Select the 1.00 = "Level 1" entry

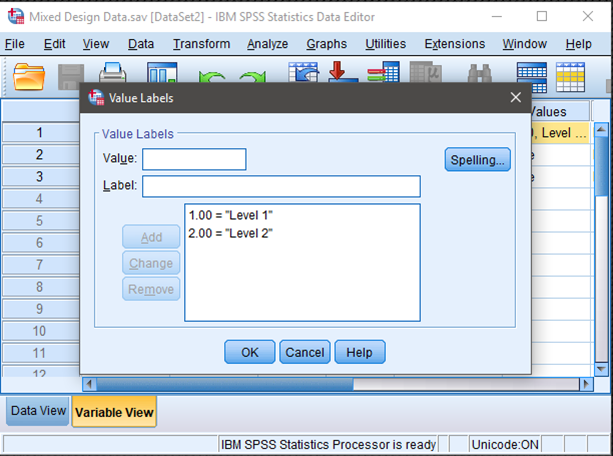click(x=230, y=215)
